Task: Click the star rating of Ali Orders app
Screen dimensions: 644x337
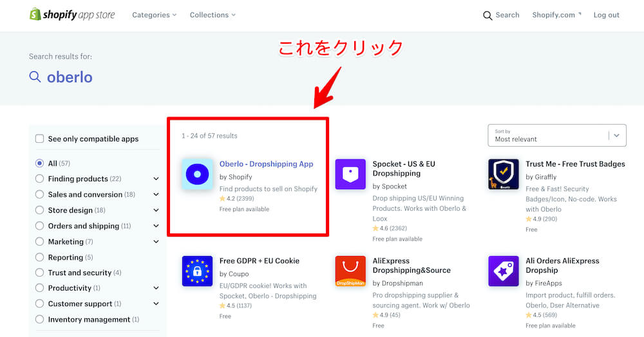Action: (542, 315)
